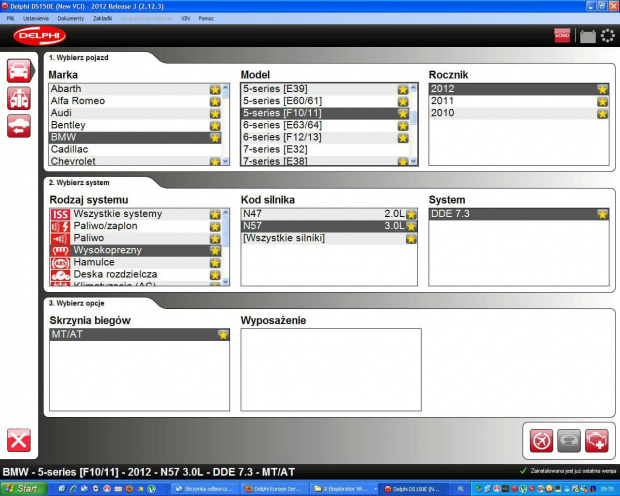The image size is (620, 496).
Task: Toggle the favorite star for Audi
Action: coord(215,114)
